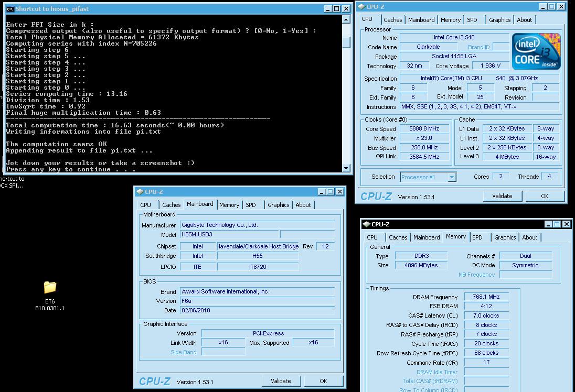
Task: Click the memory Size value 4096 MBytes
Action: coord(421,265)
